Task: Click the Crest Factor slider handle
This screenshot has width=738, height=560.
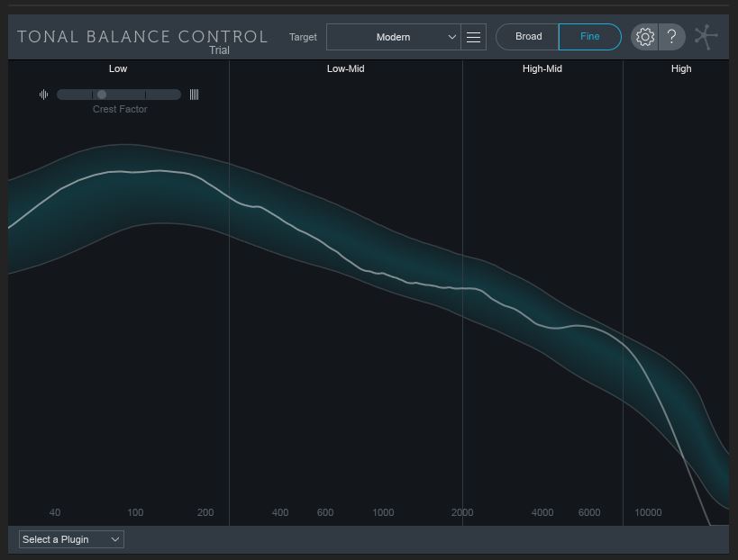Action: 102,95
